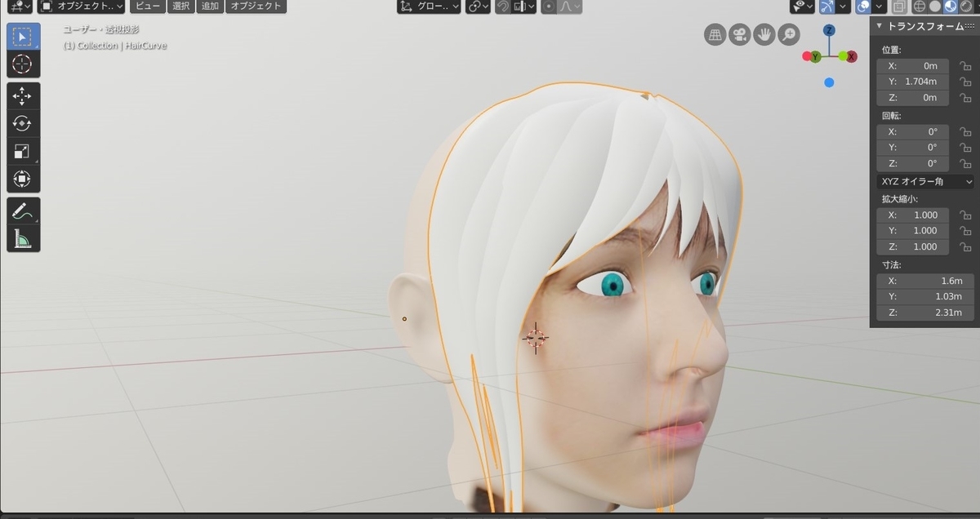Switch to rendered viewport shading
This screenshot has height=519, width=980.
click(x=966, y=7)
